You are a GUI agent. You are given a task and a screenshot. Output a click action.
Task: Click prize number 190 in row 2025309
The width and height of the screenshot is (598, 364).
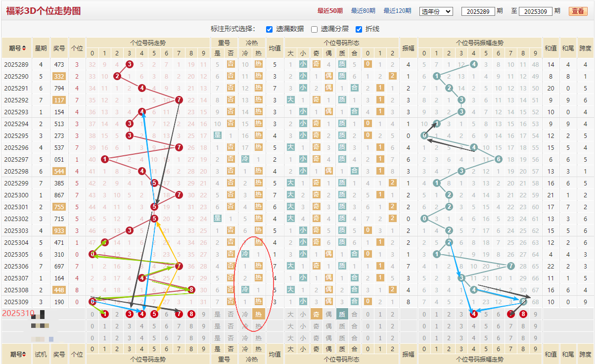pos(59,302)
